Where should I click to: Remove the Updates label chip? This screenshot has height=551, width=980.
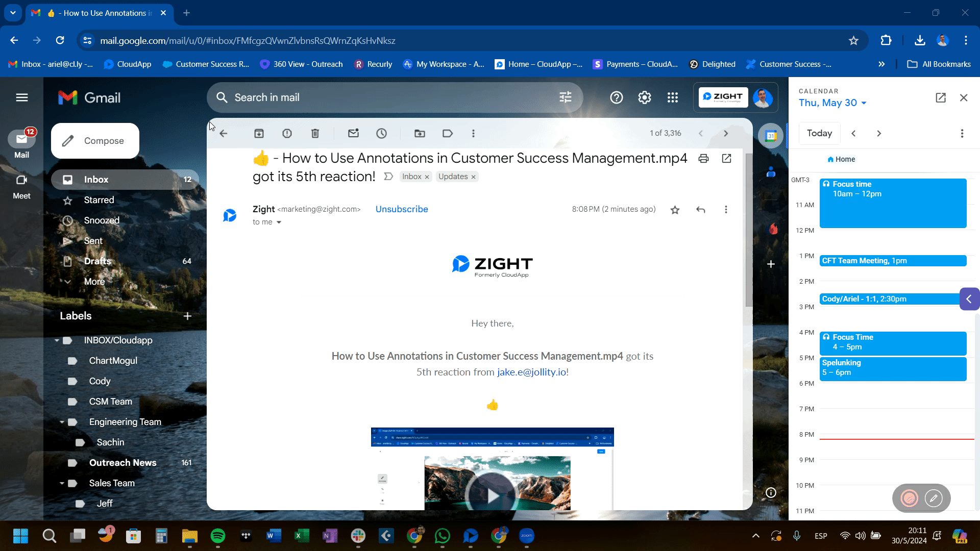click(x=473, y=177)
